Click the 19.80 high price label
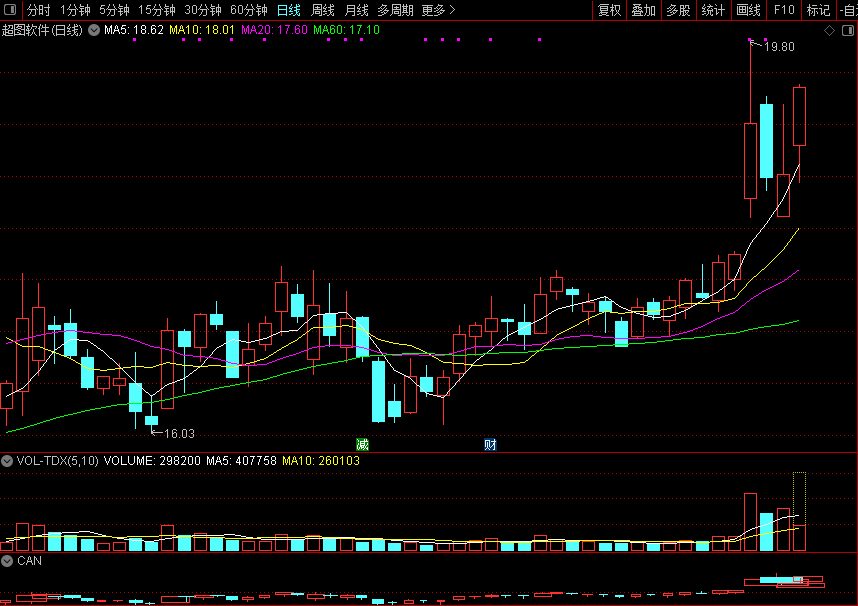Viewport: 858px width, 606px height. (x=779, y=47)
